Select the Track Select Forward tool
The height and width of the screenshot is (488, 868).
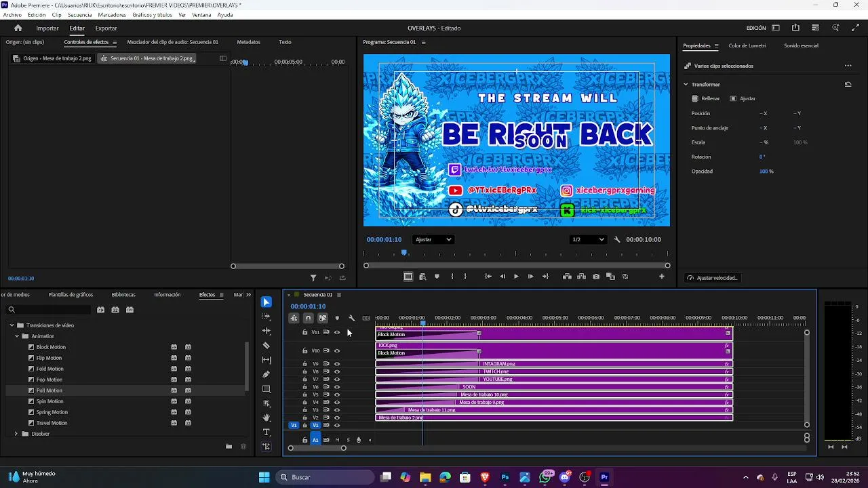coord(267,317)
